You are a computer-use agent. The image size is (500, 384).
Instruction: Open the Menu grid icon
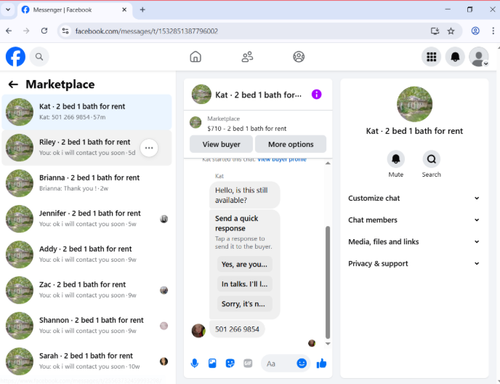[x=431, y=57]
